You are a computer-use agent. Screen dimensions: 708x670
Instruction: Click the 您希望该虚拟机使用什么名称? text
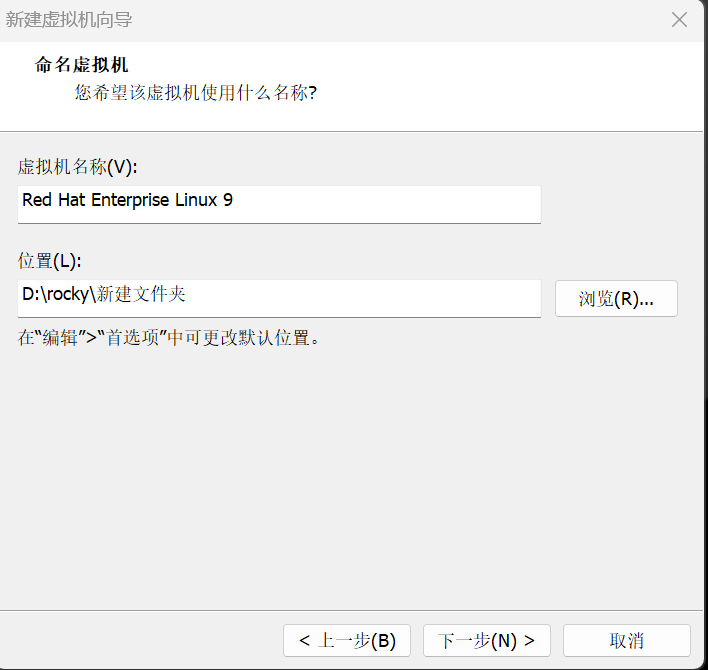click(x=196, y=93)
